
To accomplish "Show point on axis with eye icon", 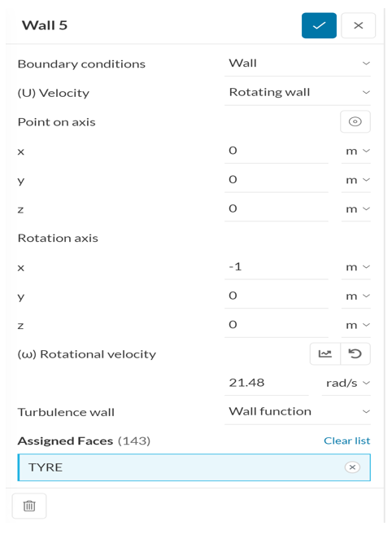I will 355,121.
